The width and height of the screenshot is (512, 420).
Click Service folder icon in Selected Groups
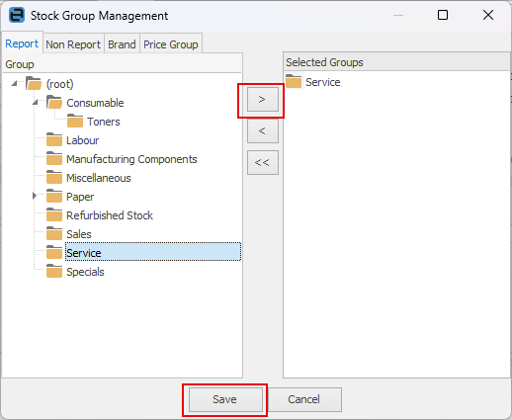(294, 82)
